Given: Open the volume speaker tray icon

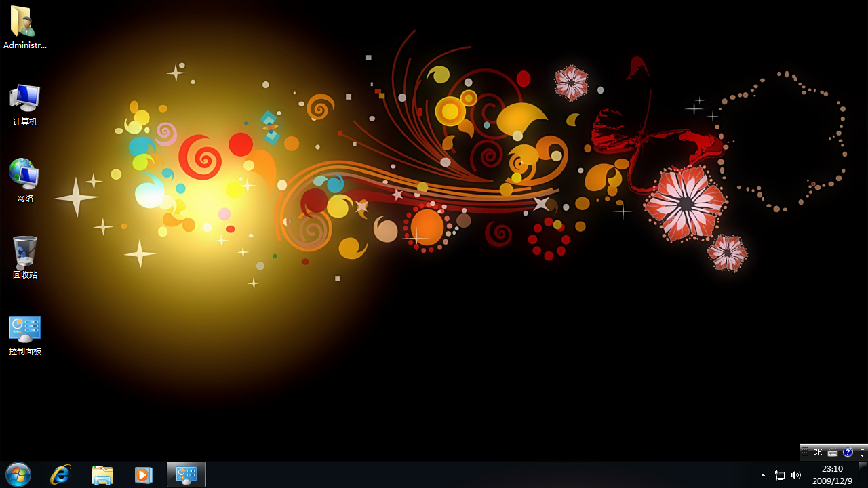Looking at the screenshot, I should pyautogui.click(x=796, y=476).
